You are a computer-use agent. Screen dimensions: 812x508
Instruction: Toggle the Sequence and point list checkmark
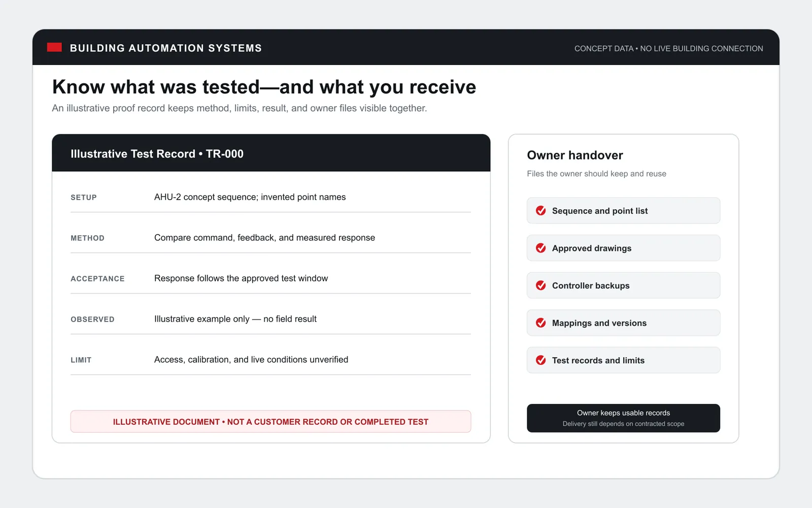tap(541, 210)
